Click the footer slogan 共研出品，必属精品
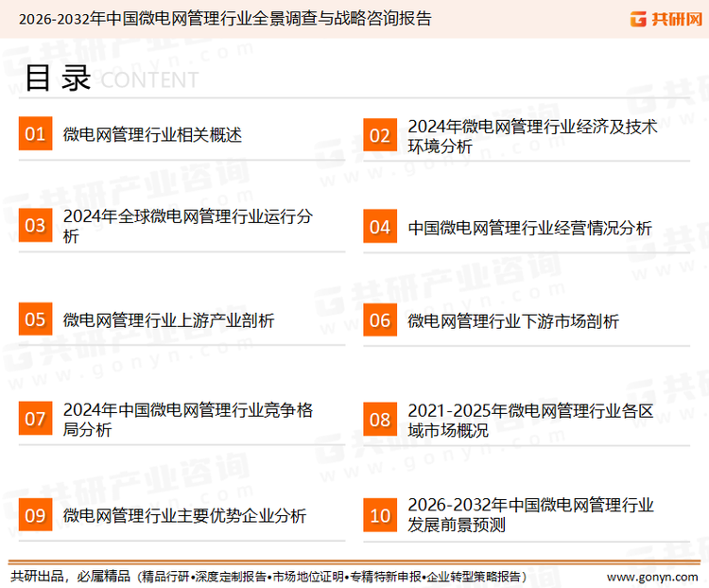Screen dimensions: 709x588 point(71,577)
